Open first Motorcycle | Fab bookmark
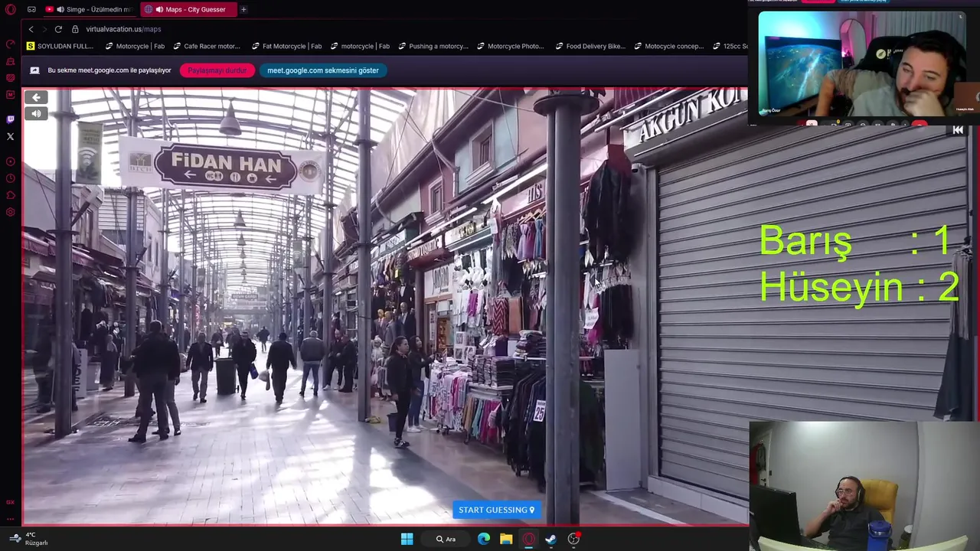 pyautogui.click(x=135, y=46)
